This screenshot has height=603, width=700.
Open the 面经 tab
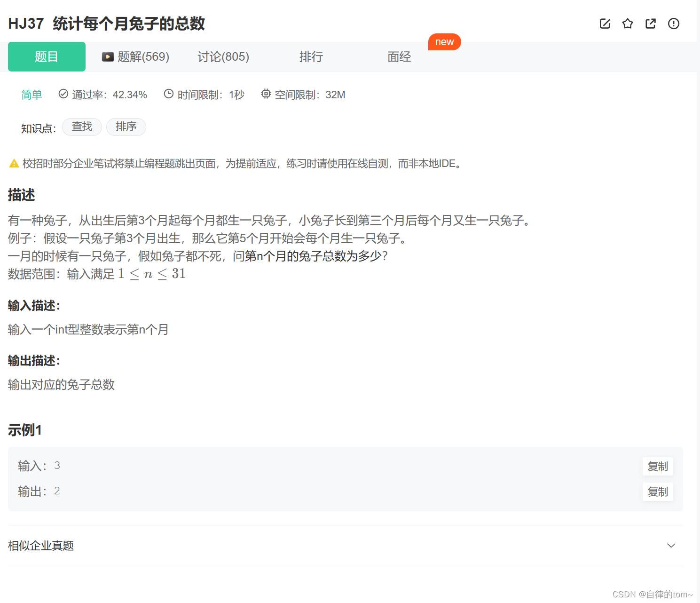tap(399, 57)
